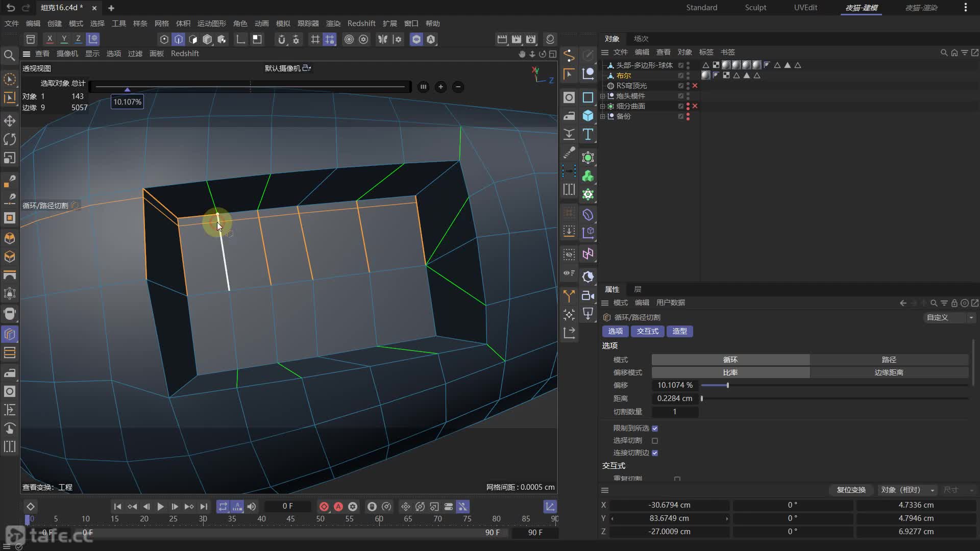Switch to the UVEdit layout tab
The height and width of the screenshot is (551, 980).
pyautogui.click(x=805, y=8)
